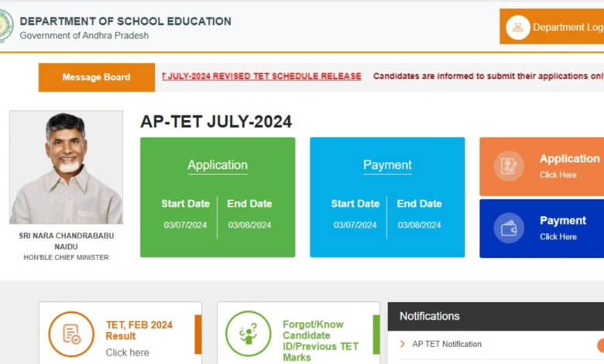Click Application Click Here orange card
Screen dimensions: 604x364
541,167
